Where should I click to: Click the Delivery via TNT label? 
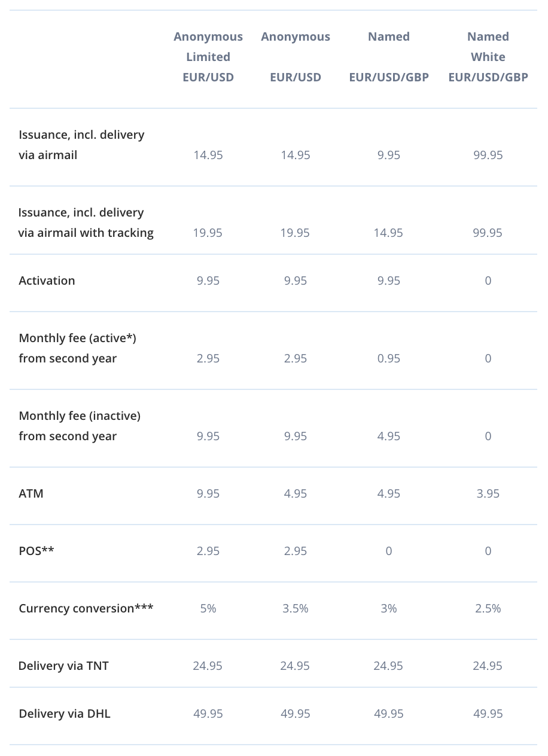[64, 666]
